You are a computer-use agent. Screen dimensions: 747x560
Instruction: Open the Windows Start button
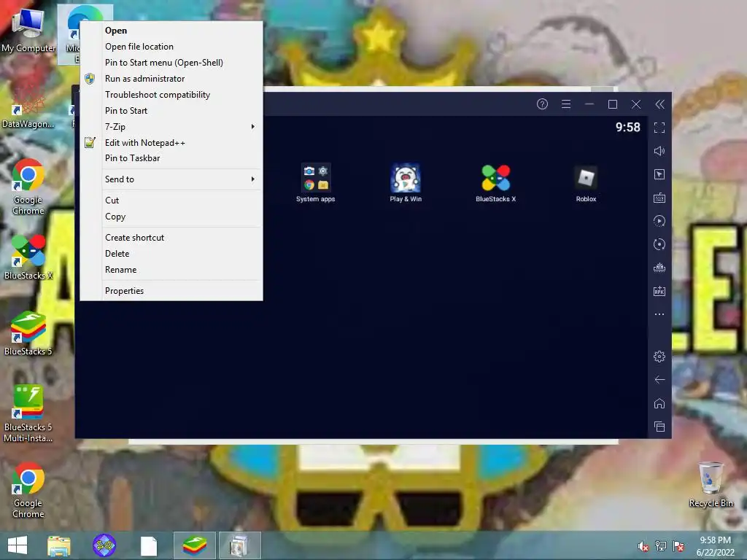[18, 545]
